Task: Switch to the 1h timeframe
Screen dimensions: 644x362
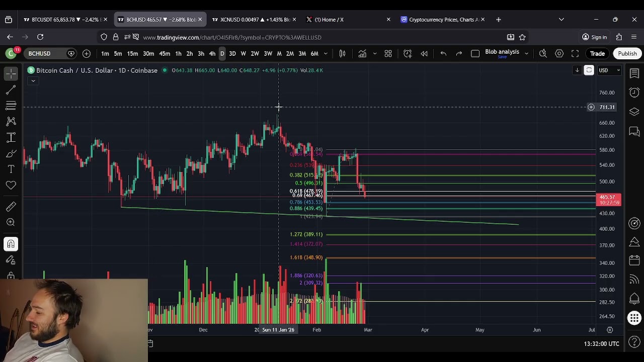Action: pyautogui.click(x=178, y=53)
